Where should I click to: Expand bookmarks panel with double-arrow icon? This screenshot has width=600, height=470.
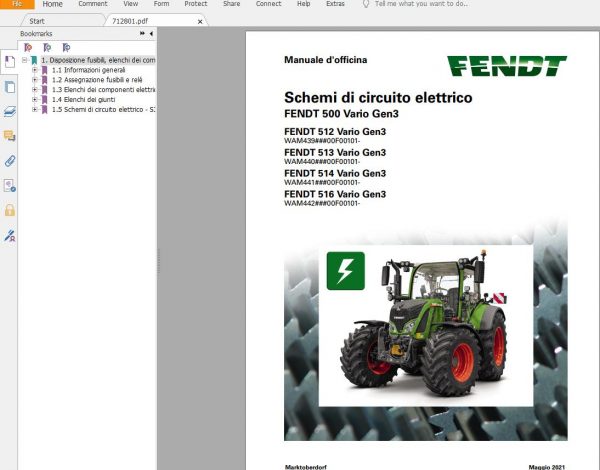[142, 34]
